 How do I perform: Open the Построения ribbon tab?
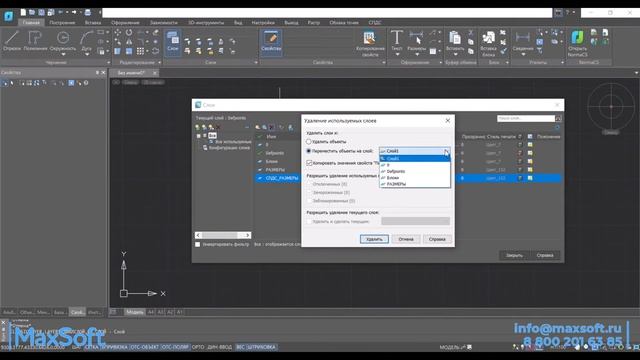tap(62, 23)
